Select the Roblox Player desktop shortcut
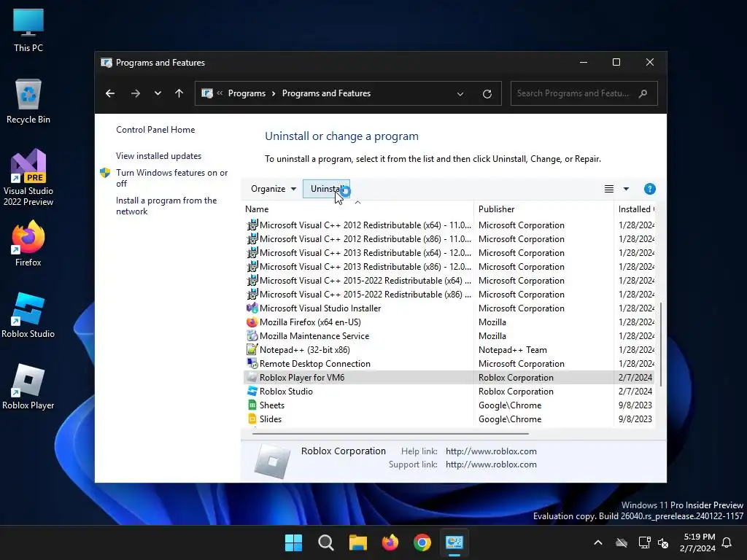The width and height of the screenshot is (747, 560). tap(28, 386)
